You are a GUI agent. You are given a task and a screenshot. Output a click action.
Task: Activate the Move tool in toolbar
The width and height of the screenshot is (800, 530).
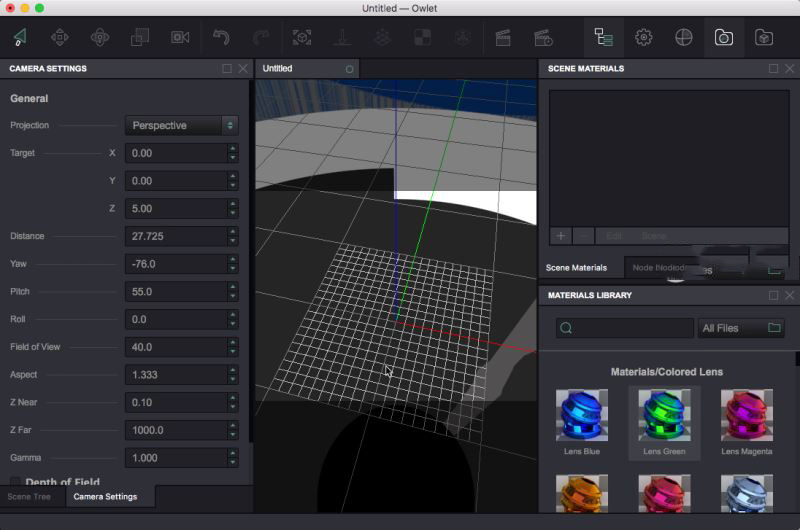(x=60, y=37)
